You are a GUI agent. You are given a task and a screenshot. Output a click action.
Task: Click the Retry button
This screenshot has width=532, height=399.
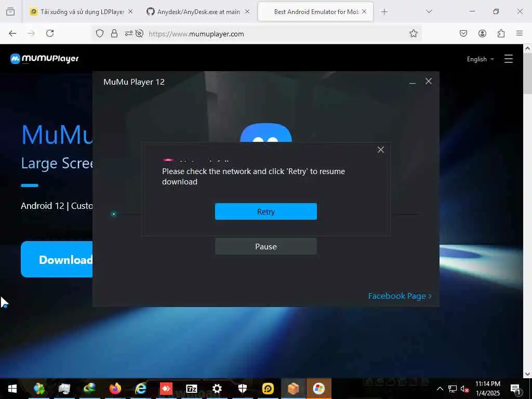(x=265, y=211)
